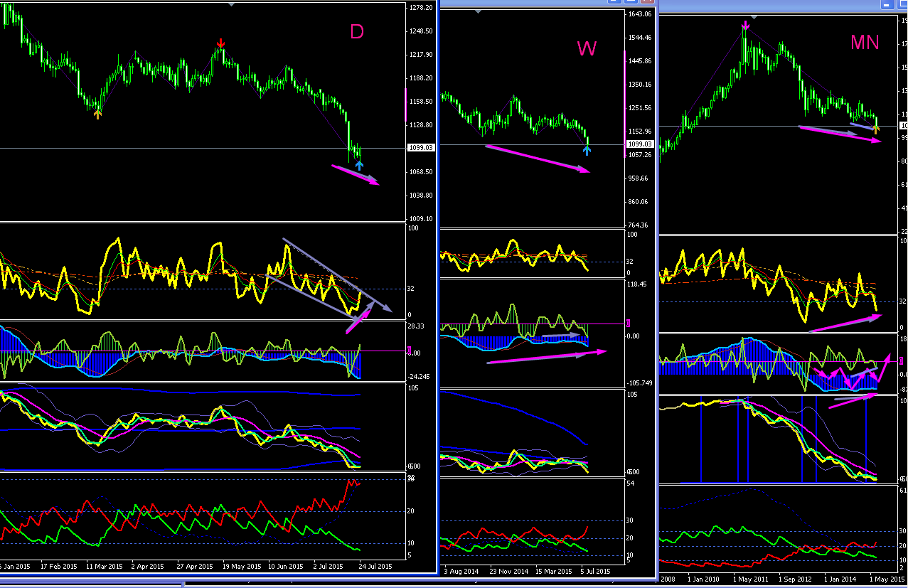Click the magenta level marker in the W MACD panel
The image size is (908, 588).
tap(628, 324)
